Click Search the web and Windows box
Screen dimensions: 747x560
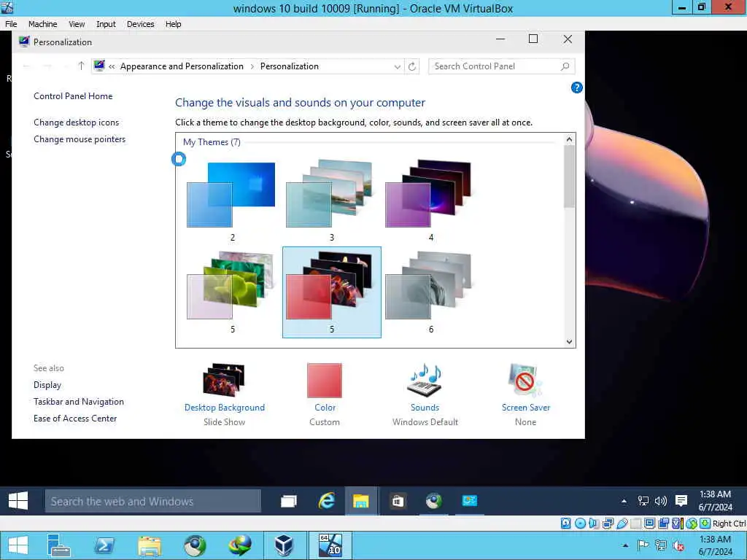click(153, 501)
